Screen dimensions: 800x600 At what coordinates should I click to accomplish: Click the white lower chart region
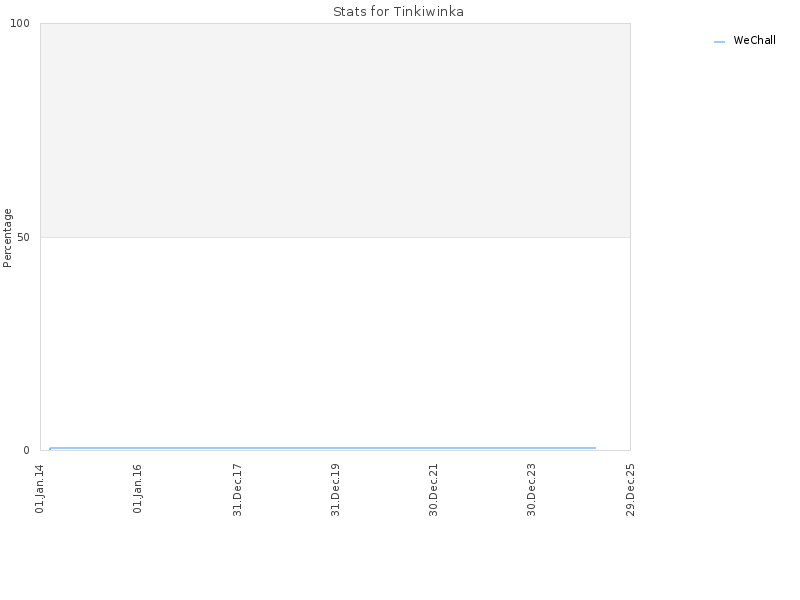tap(335, 342)
